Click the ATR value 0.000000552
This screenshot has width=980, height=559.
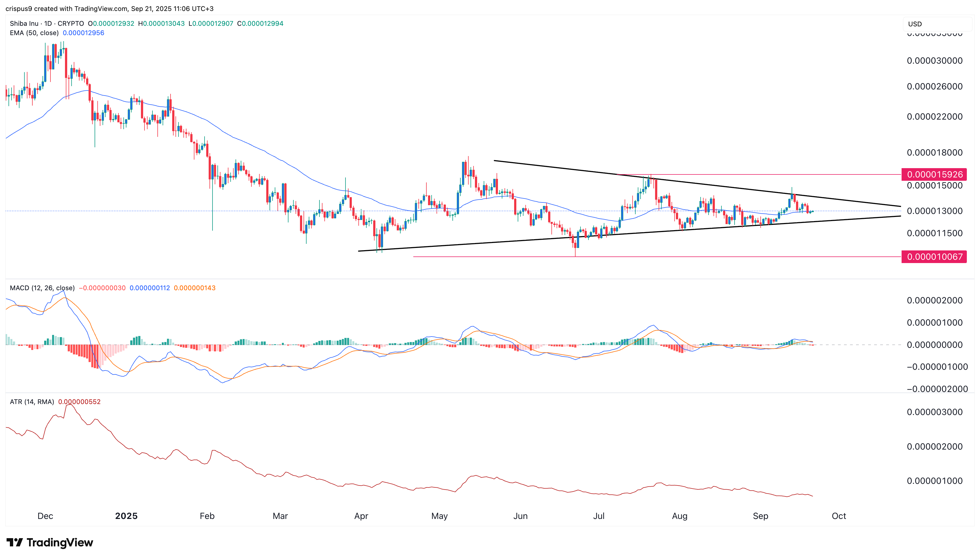[x=80, y=402]
